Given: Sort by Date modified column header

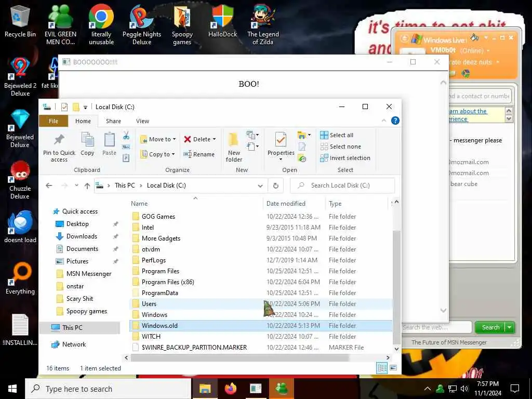Looking at the screenshot, I should 286,204.
